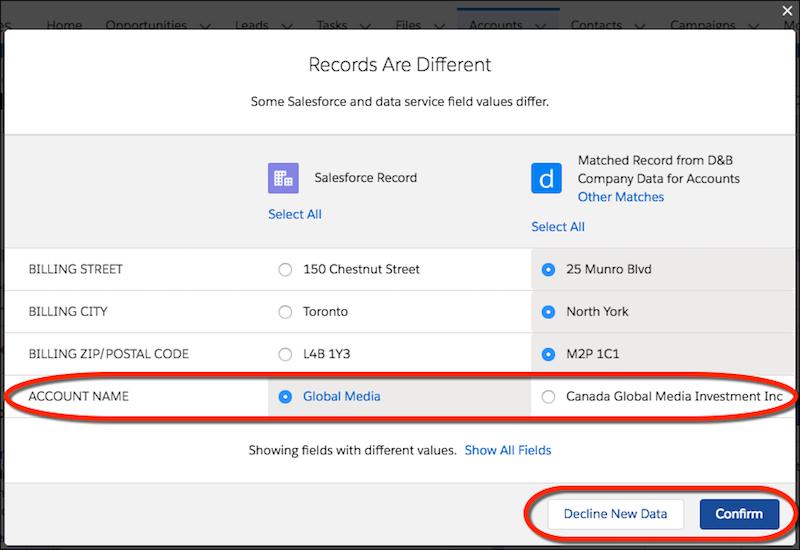Expand the Opportunities tab dropdown arrow
Screen dimensions: 800x550
[x=205, y=26]
